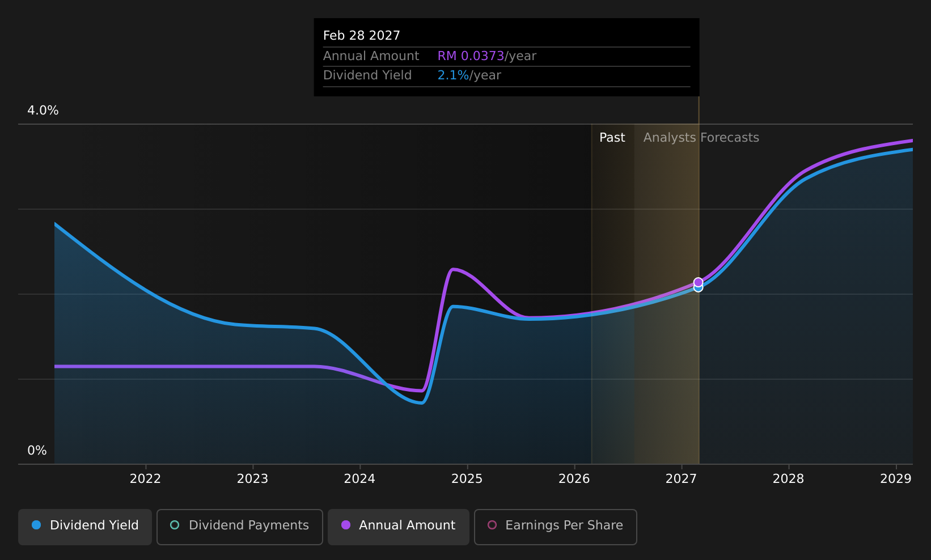Click the 'Analysts Forecasts' label
This screenshot has width=931, height=560.
click(701, 138)
